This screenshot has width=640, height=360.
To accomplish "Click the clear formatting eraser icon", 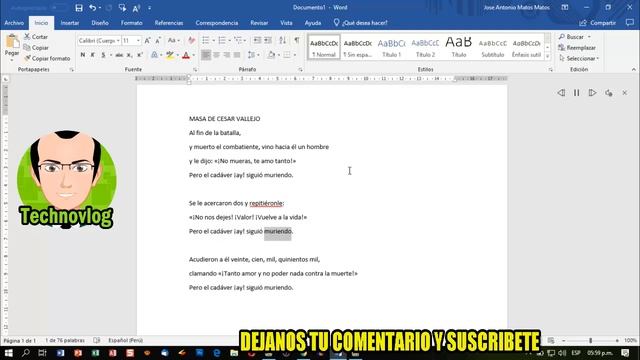I will click(x=191, y=40).
